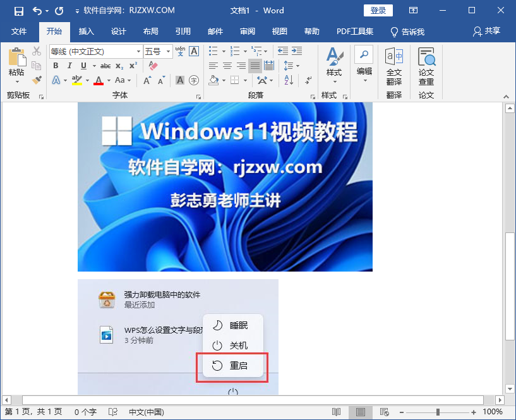Open the bullet list icon

click(212, 51)
